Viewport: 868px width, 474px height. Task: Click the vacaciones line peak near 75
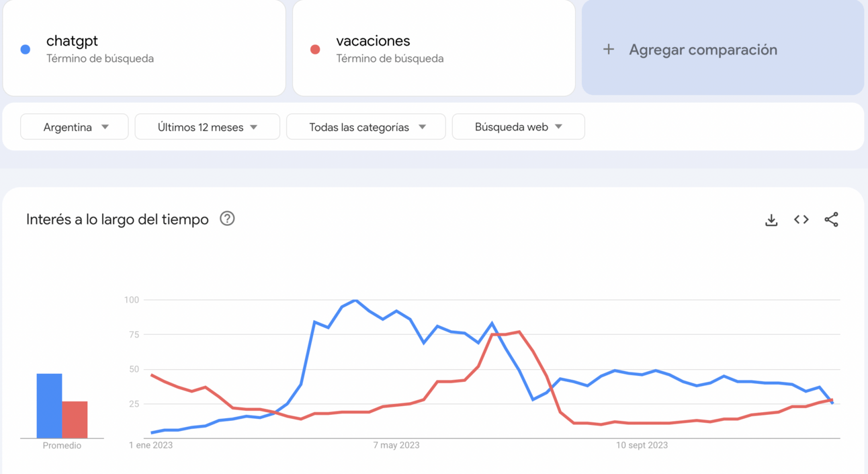(519, 331)
